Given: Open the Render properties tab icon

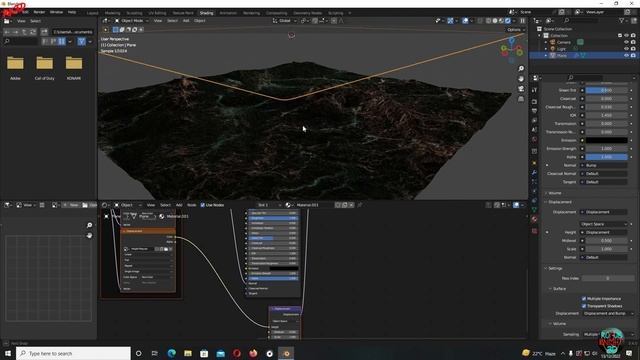Looking at the screenshot, I should coord(535,101).
